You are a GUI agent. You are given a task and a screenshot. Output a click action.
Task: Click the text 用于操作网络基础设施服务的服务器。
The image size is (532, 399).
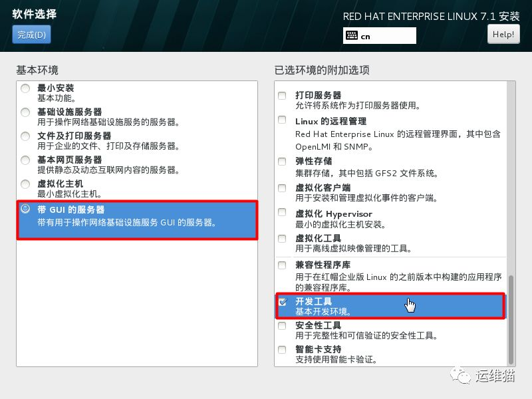pyautogui.click(x=108, y=122)
